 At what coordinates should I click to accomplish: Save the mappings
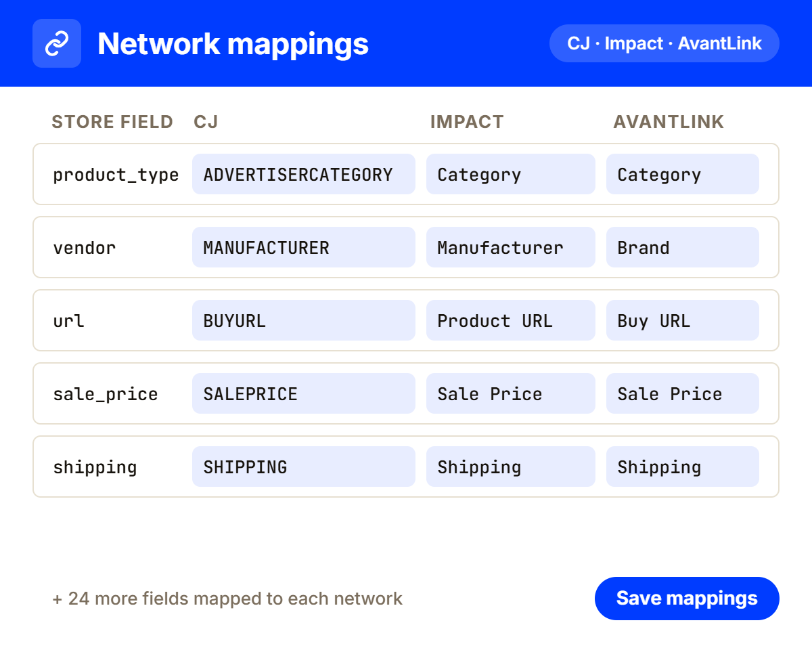point(687,599)
